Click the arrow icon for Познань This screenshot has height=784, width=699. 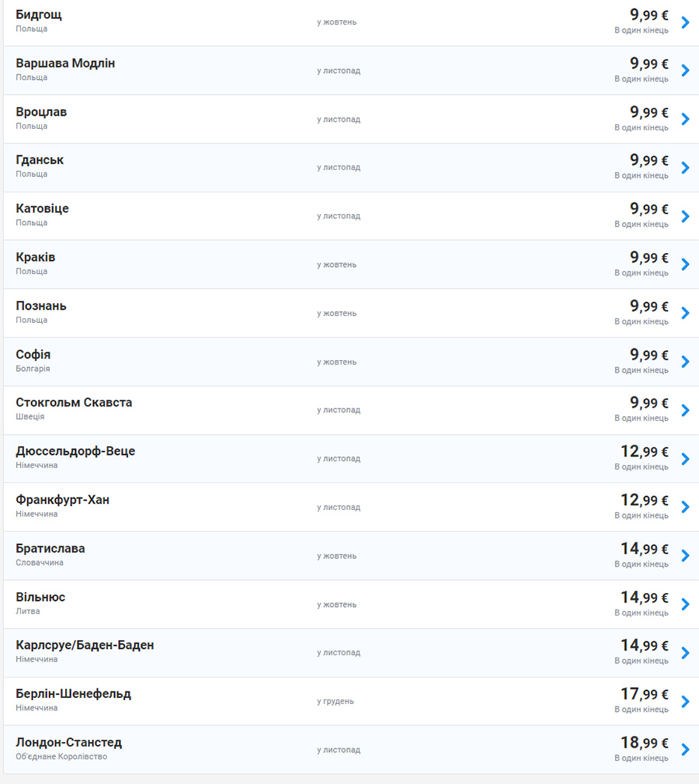[x=686, y=313]
